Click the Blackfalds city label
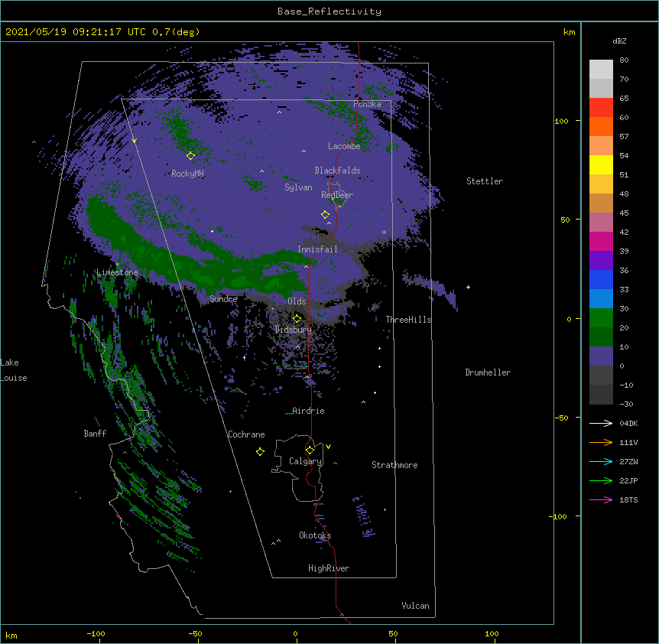Viewport: 659px width, 644px height. click(337, 171)
